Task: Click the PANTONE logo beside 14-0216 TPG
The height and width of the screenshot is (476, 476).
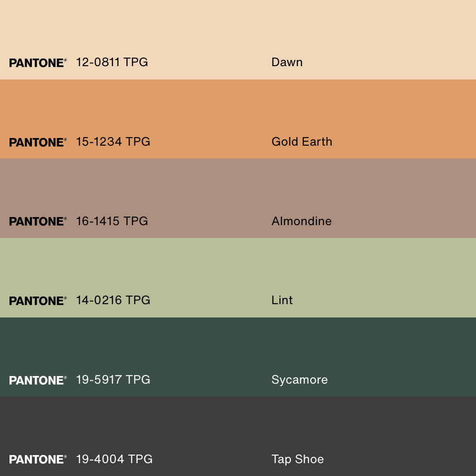Action: (x=38, y=301)
